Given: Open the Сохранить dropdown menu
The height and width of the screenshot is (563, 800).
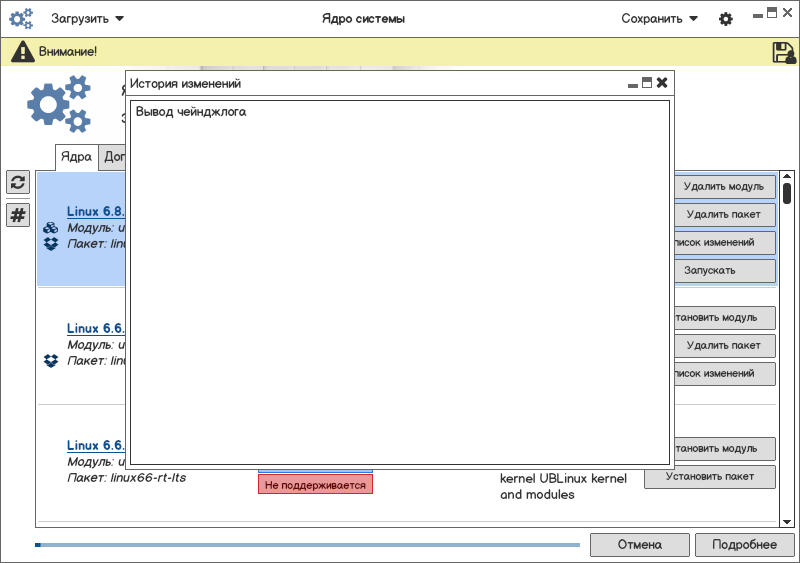Looking at the screenshot, I should point(659,19).
